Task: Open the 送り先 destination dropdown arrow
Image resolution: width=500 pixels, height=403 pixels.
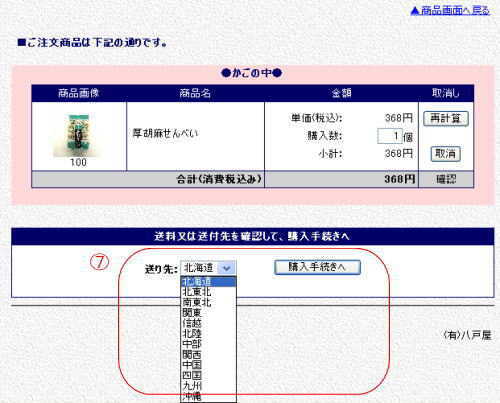Action: tap(227, 268)
